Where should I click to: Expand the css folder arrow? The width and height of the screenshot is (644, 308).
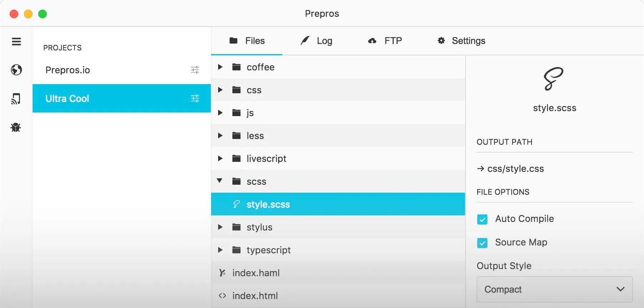point(220,90)
